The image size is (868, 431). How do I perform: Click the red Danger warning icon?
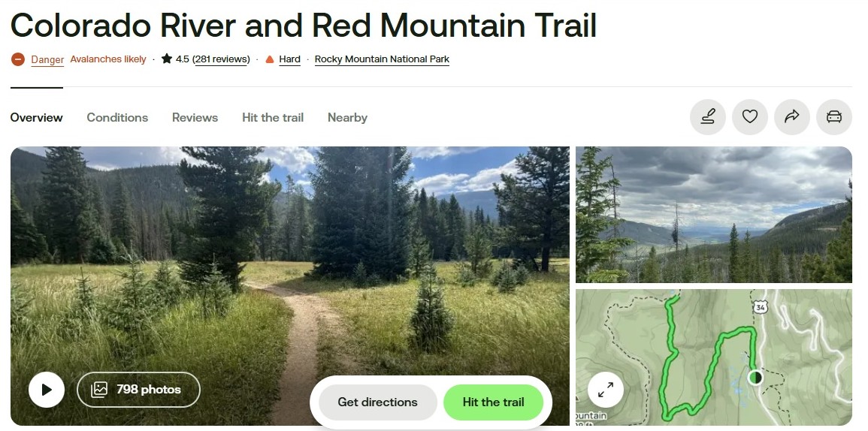point(18,59)
